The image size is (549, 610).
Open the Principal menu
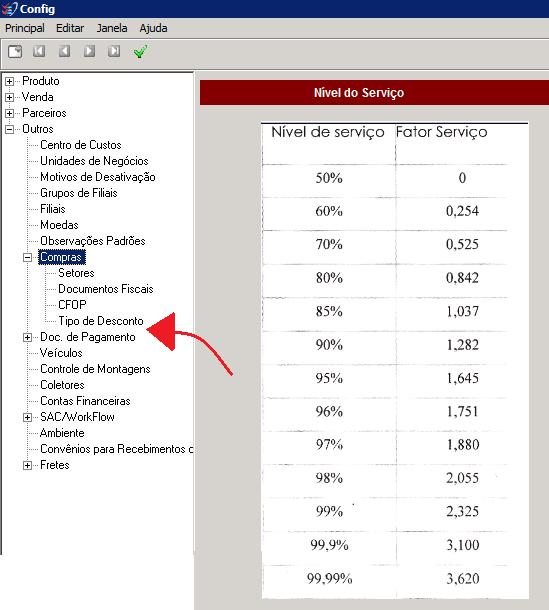[x=25, y=28]
